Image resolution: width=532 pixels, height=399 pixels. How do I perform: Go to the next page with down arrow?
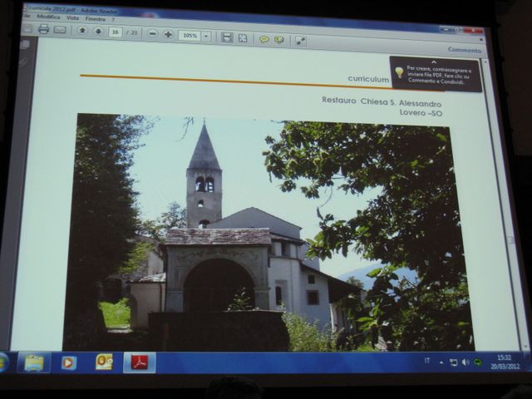tap(98, 32)
